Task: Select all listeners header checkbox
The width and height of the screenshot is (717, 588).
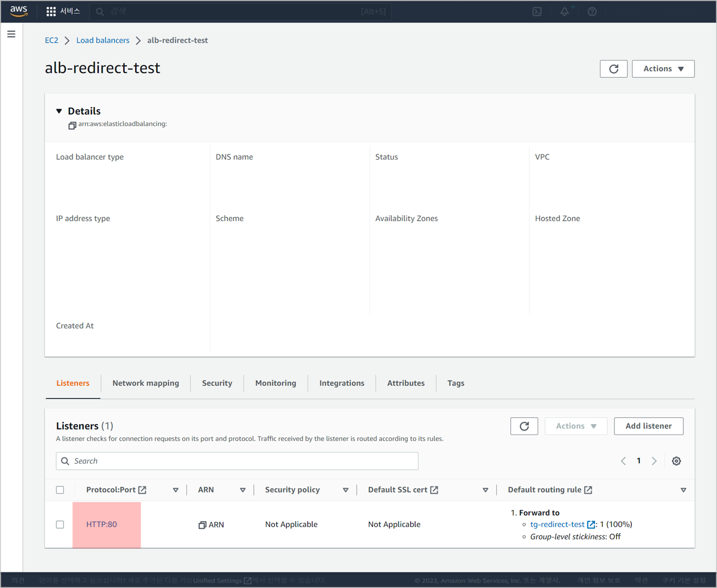Action: [60, 490]
